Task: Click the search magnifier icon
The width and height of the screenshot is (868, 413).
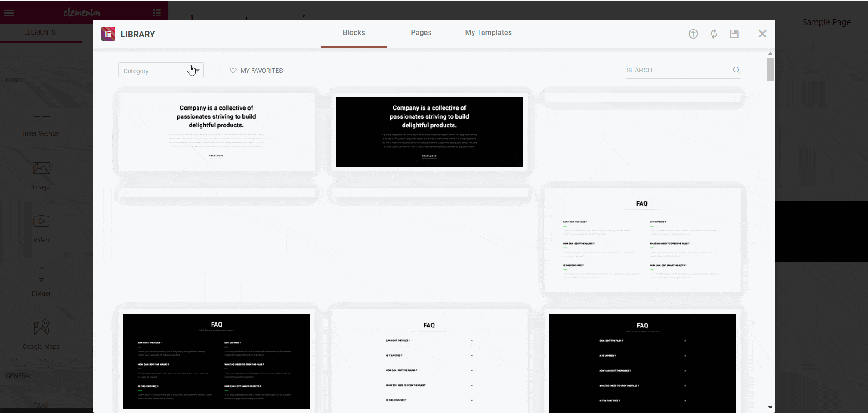Action: 736,70
